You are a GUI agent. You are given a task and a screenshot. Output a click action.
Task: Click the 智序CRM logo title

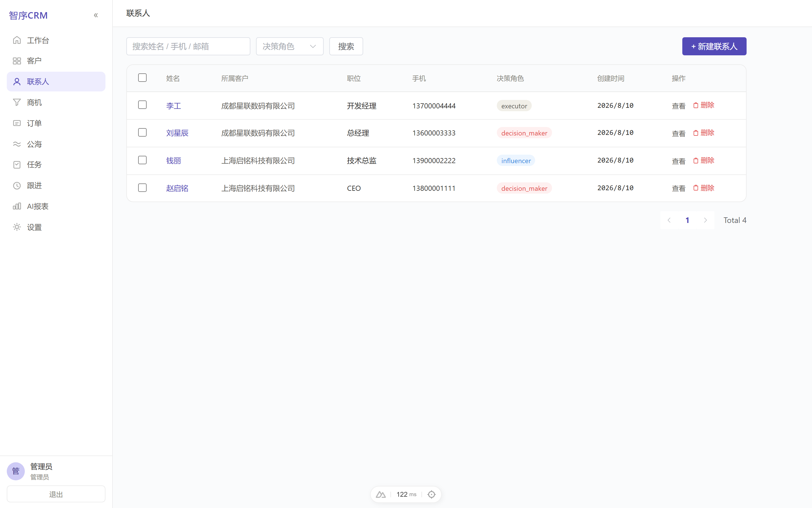(x=28, y=15)
